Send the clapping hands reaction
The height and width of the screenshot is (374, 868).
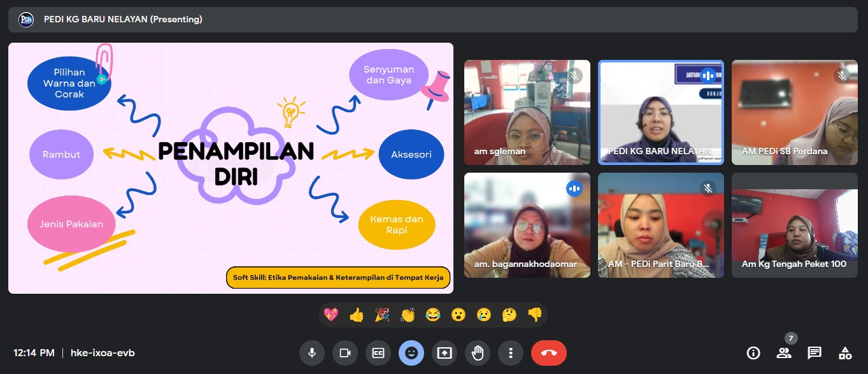[408, 315]
